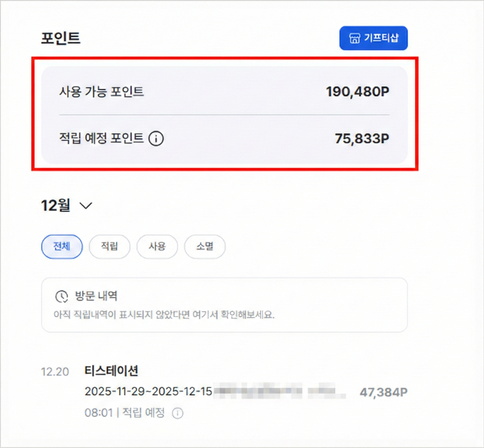This screenshot has height=448, width=484.
Task: Open the 티스테이션 transaction entry
Action: [111, 371]
